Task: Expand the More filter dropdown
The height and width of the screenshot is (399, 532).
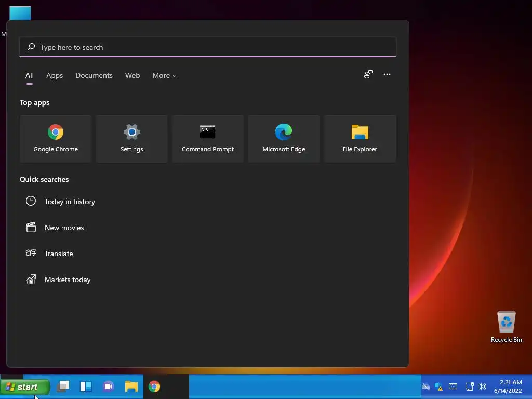Action: click(x=165, y=76)
